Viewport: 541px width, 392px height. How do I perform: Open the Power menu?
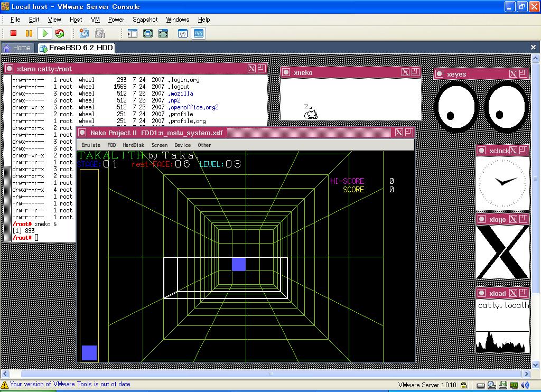(x=116, y=20)
